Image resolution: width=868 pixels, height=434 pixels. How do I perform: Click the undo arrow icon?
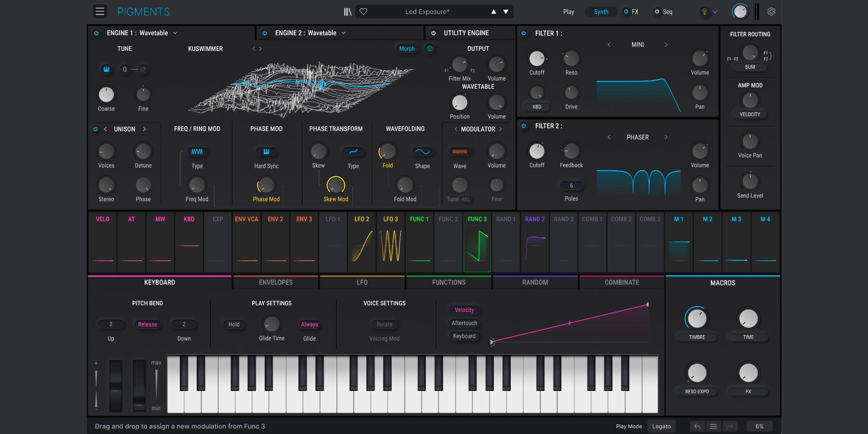coord(697,426)
